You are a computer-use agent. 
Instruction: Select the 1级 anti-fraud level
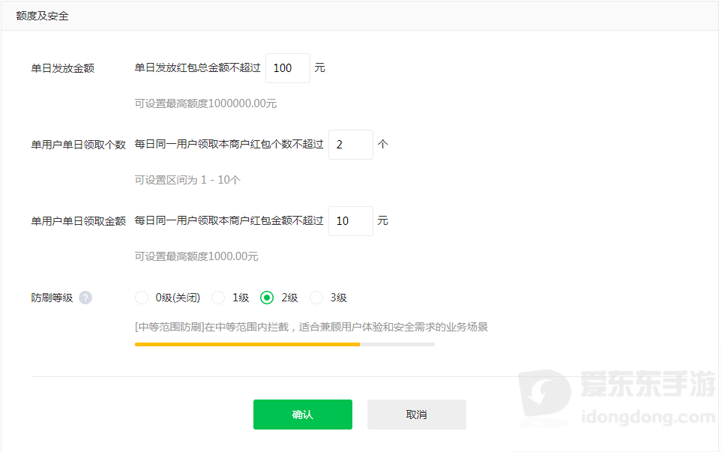218,298
